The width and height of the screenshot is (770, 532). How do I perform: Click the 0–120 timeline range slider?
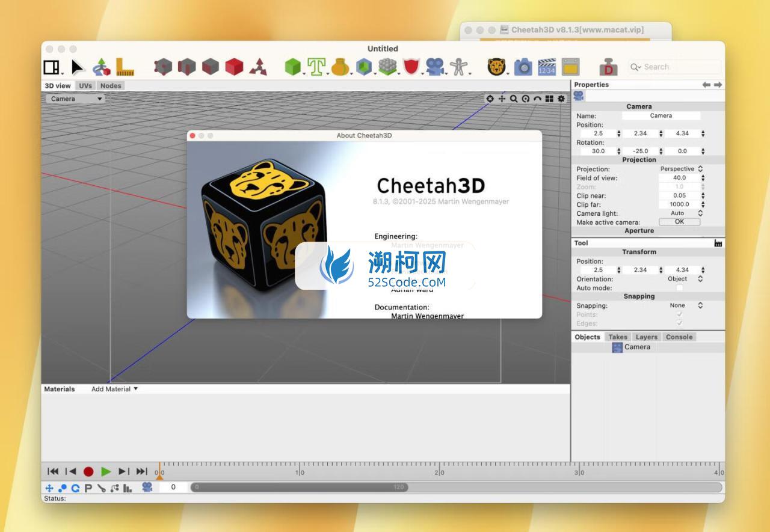pos(299,488)
